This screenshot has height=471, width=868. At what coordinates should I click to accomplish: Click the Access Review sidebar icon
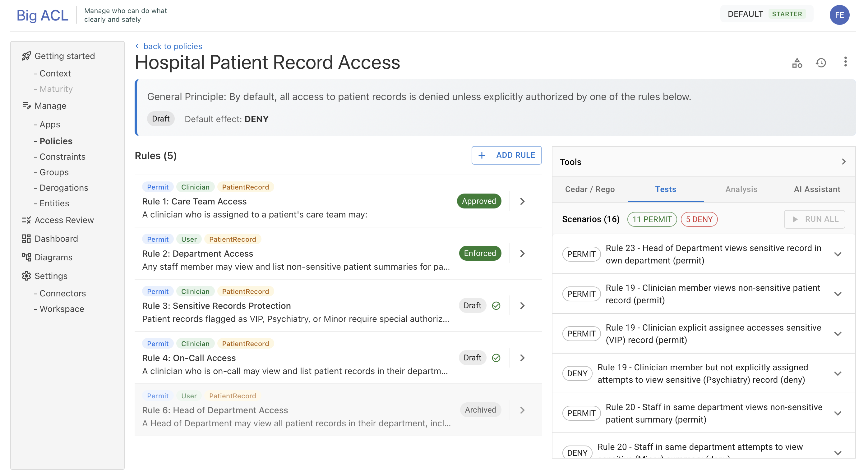tap(26, 220)
